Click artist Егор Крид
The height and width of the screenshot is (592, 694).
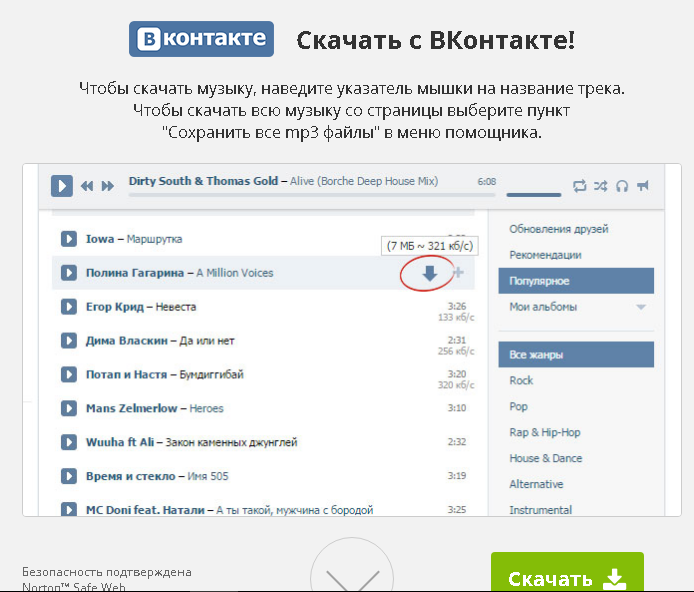(x=115, y=307)
